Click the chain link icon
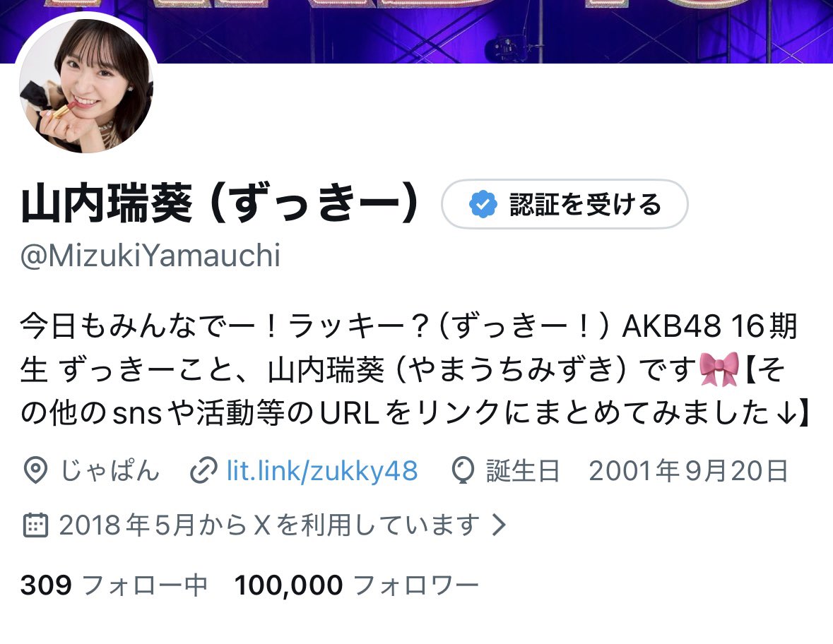 (203, 470)
